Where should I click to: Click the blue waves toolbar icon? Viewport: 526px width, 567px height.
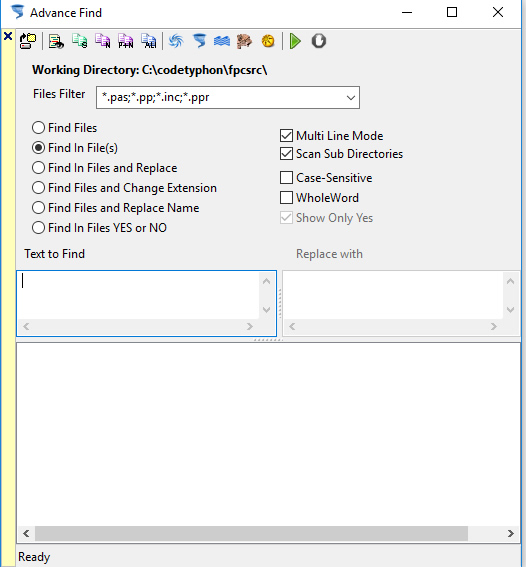click(x=222, y=41)
